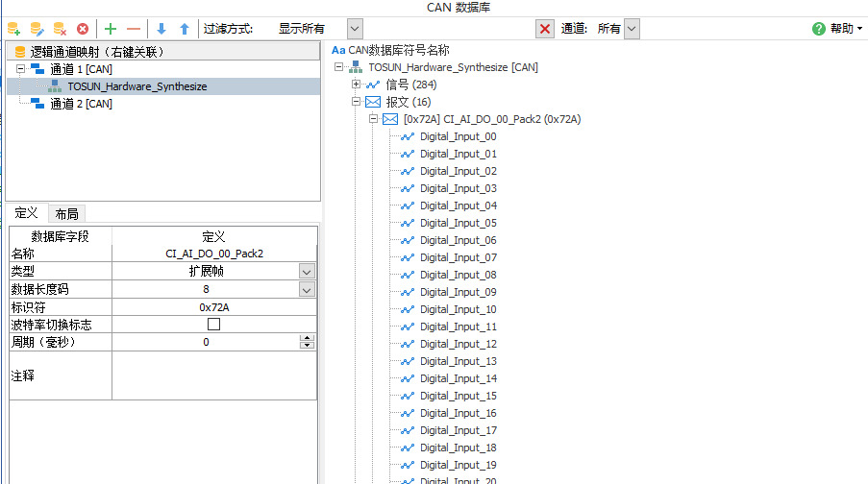This screenshot has height=484, width=868.
Task: Collapse the [0x72A] CI_AI_DO_00_Pack2 message
Action: [x=373, y=119]
